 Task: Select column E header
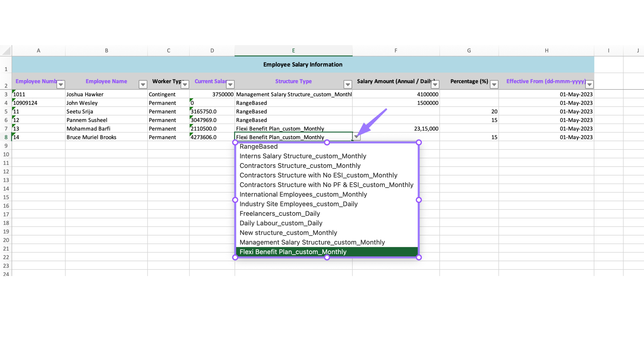point(293,50)
